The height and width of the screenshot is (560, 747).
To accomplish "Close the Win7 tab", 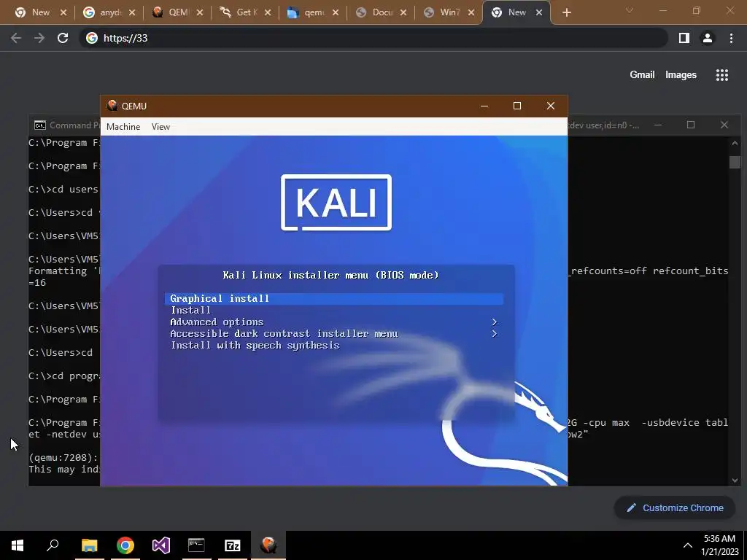I will [x=471, y=13].
